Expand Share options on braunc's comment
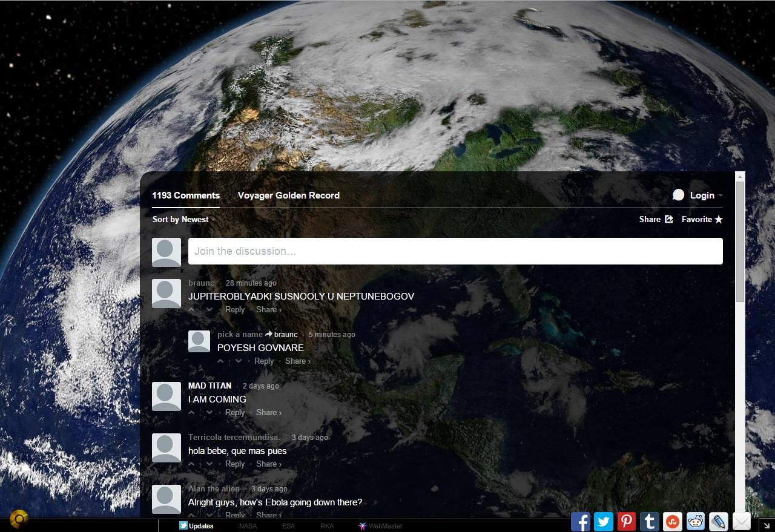Viewport: 775px width, 532px height. coord(269,309)
